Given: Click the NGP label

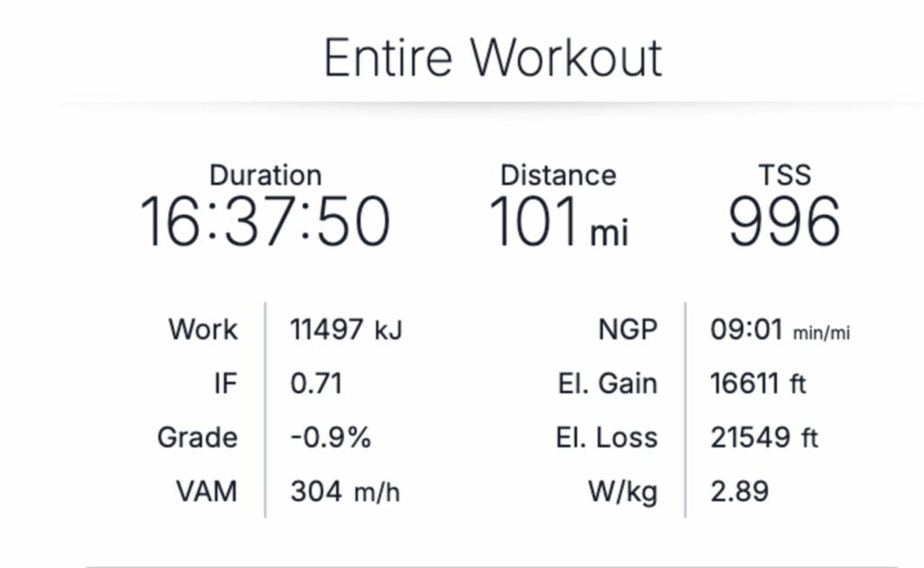Looking at the screenshot, I should (x=628, y=330).
